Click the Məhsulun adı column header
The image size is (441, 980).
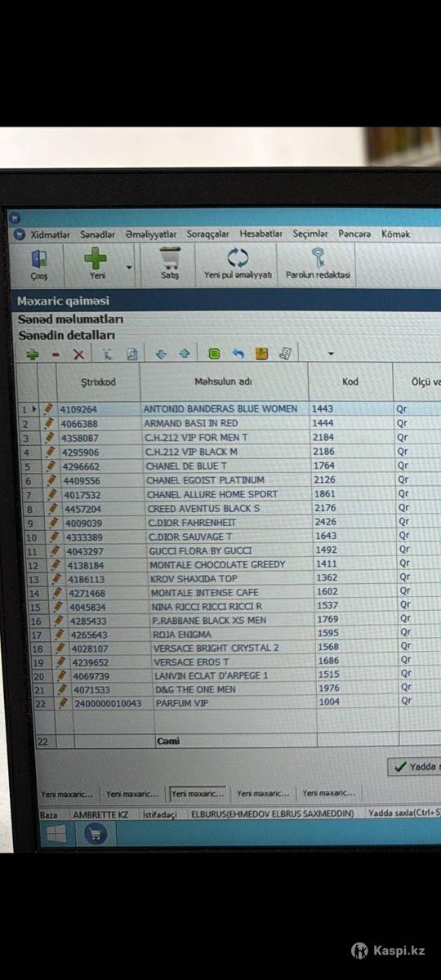[224, 382]
